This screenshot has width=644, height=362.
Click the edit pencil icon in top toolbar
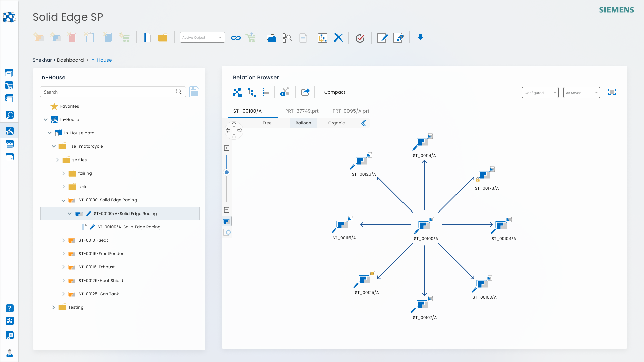click(x=382, y=38)
